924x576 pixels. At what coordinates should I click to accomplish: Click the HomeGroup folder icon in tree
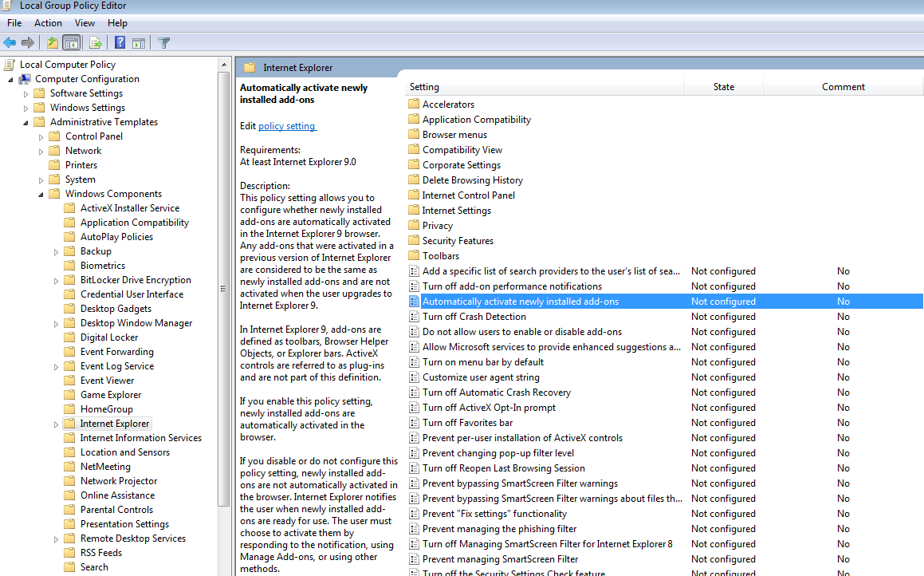69,408
